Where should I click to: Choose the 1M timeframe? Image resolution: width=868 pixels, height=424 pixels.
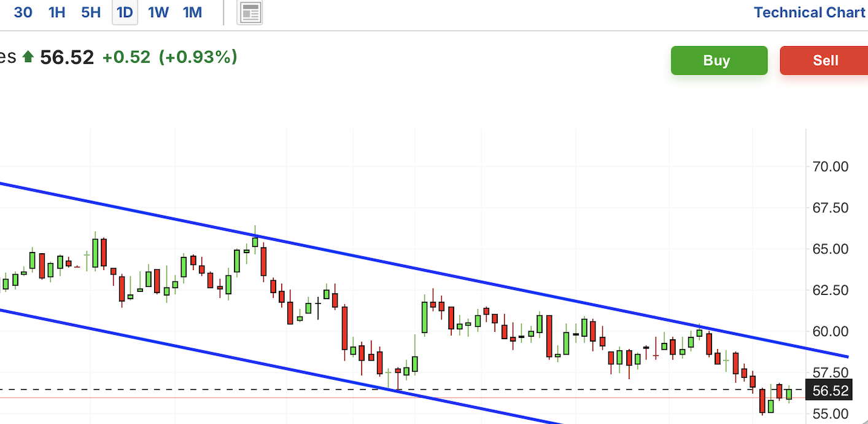193,12
